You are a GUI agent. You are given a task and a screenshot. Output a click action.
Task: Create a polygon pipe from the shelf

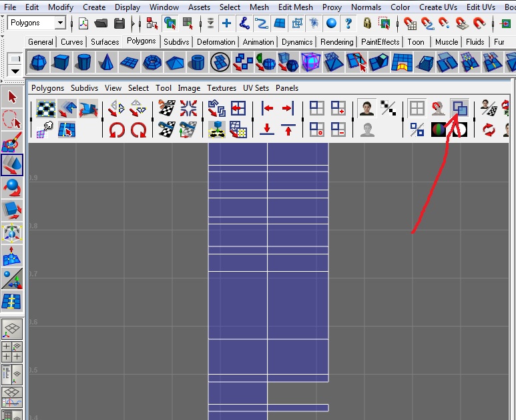(197, 62)
